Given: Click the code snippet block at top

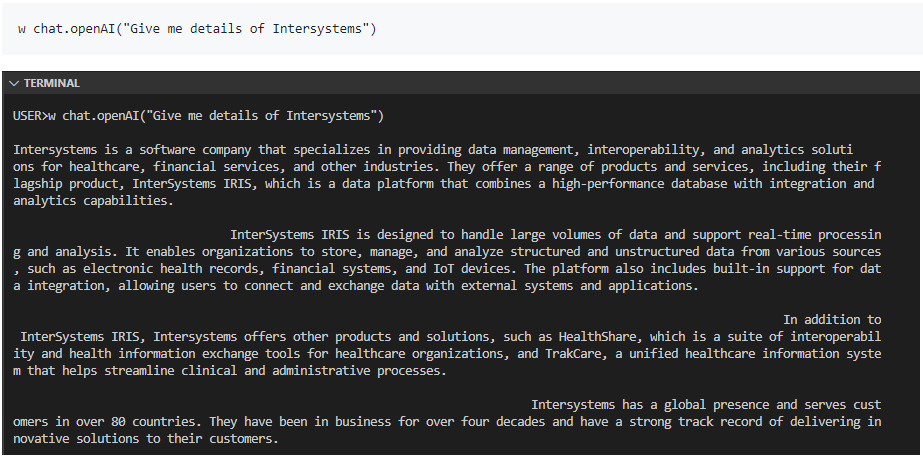Looking at the screenshot, I should coord(460,29).
